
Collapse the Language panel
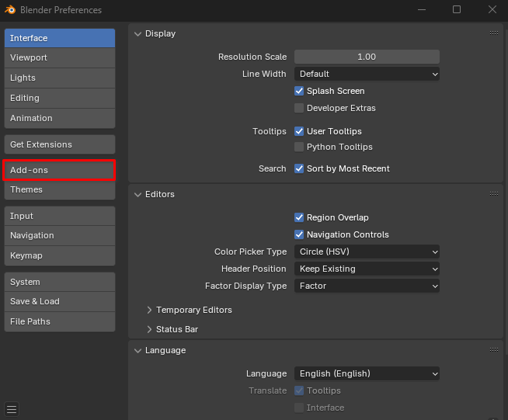pos(138,350)
